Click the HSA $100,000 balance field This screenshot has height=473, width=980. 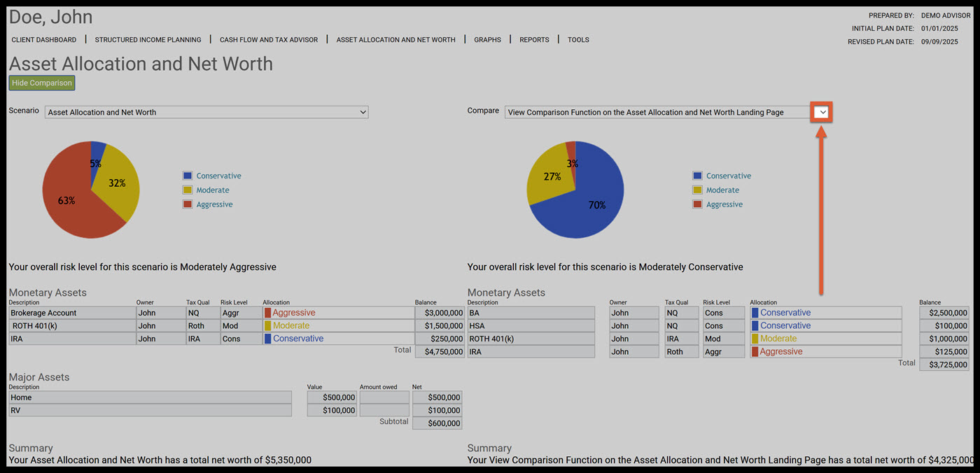click(944, 325)
